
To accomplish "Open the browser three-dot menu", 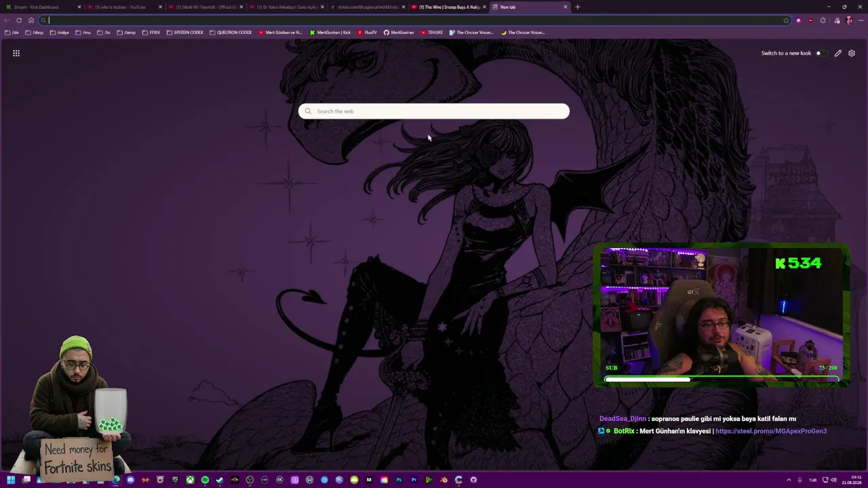I will click(861, 20).
